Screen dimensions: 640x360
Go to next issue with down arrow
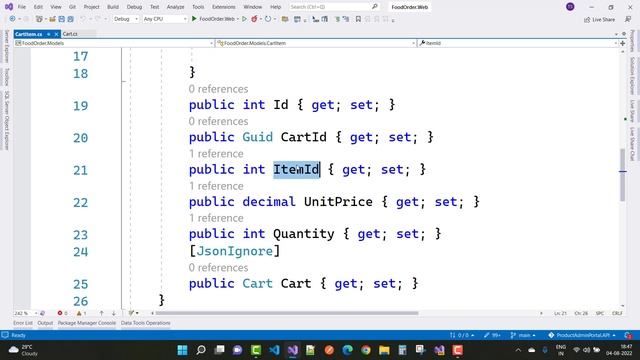113,313
